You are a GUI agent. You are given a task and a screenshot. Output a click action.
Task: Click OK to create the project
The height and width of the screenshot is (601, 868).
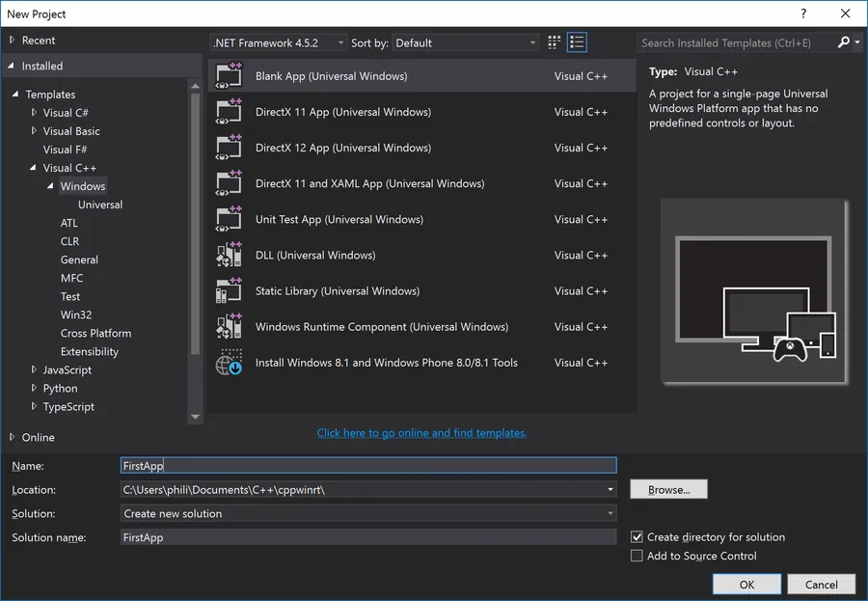tap(746, 584)
